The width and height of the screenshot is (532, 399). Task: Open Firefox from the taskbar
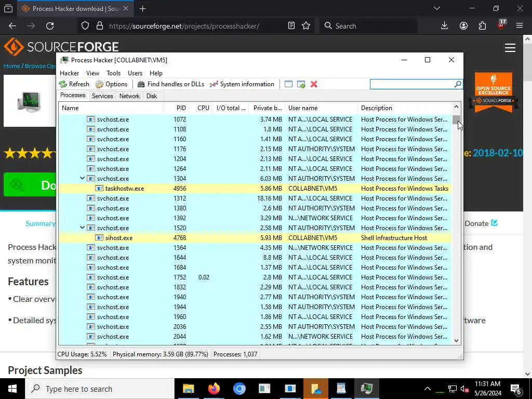214,389
